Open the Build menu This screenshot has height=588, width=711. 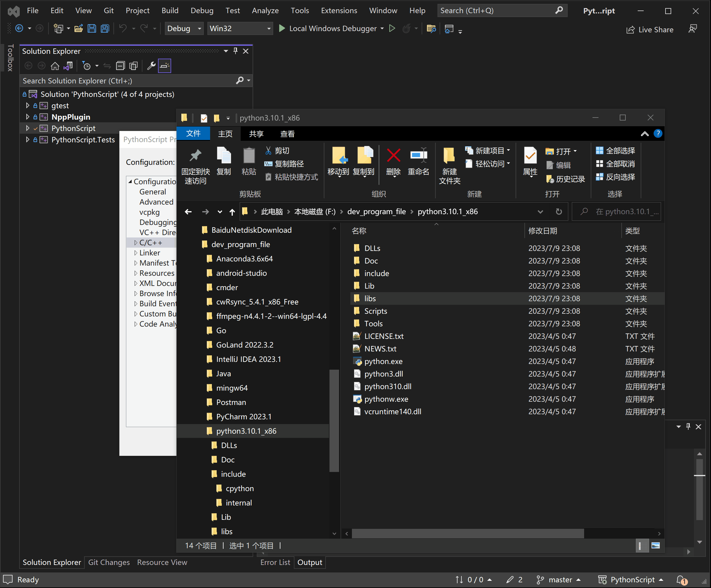(170, 10)
